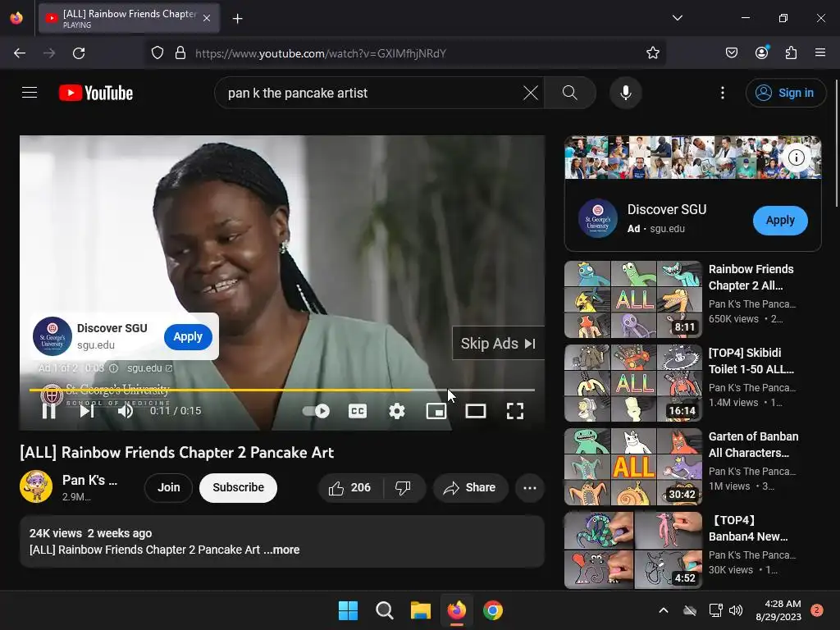Click the YouTube search magnifier button
The image size is (840, 630).
[570, 93]
